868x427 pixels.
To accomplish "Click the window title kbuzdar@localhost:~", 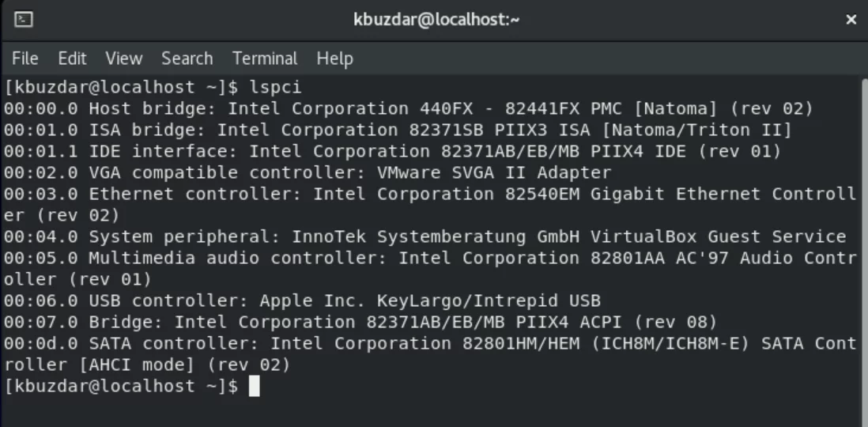I will [x=436, y=20].
